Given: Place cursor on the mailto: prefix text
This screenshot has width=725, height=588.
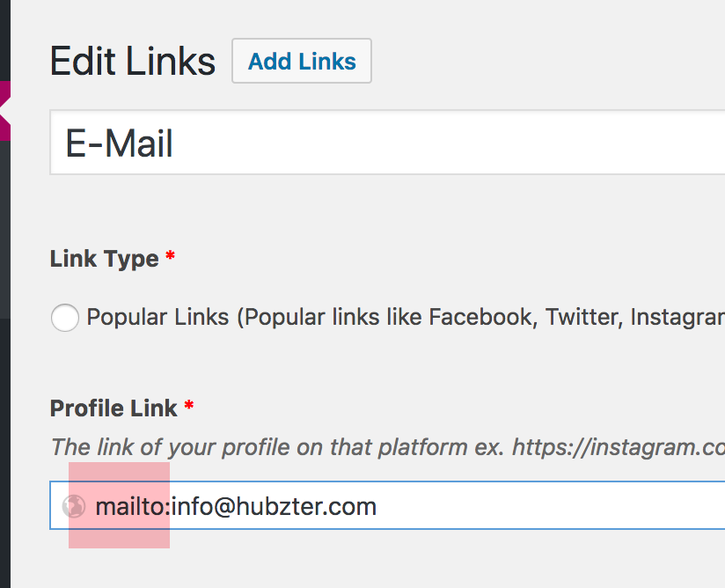Looking at the screenshot, I should 133,506.
